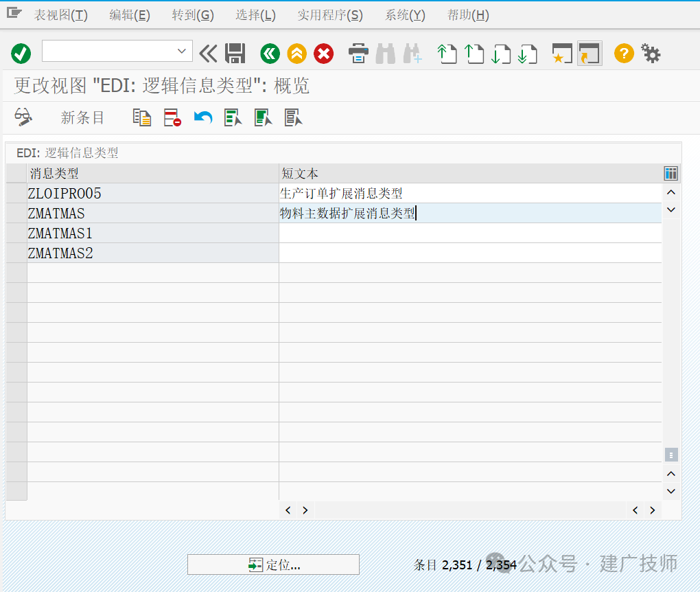
Task: Click the far-right horizontal scroll-right arrow
Action: point(653,510)
